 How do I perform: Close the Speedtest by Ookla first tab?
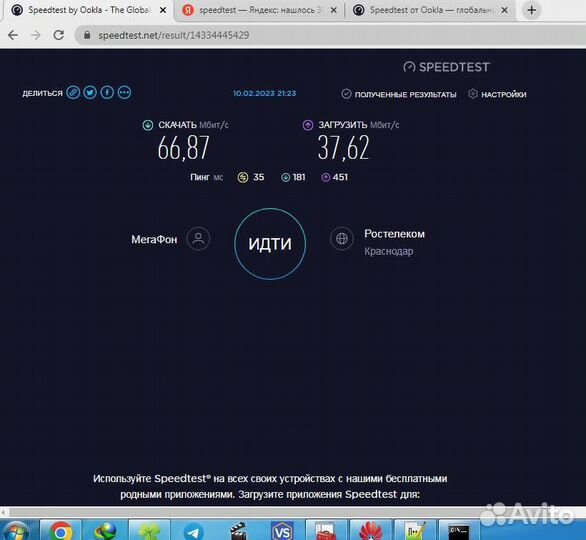point(163,10)
